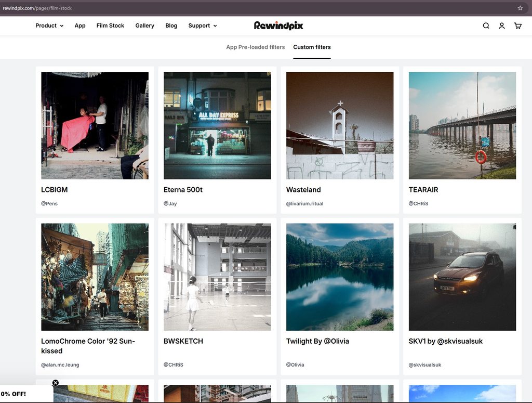Click the Eterna 500t filter title
532x403 pixels.
coord(183,190)
